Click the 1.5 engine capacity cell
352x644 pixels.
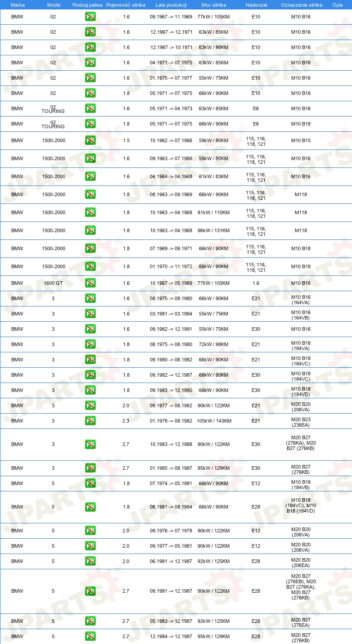[126, 140]
